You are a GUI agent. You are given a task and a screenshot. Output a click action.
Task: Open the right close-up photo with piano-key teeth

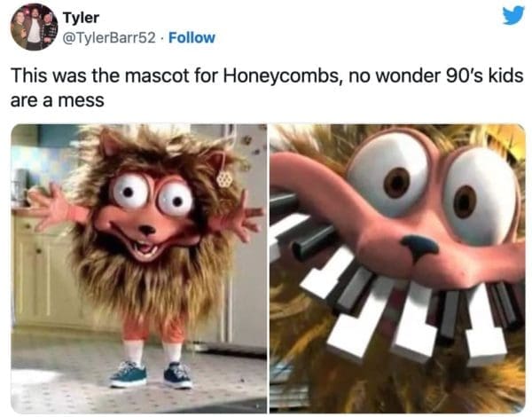(397, 268)
